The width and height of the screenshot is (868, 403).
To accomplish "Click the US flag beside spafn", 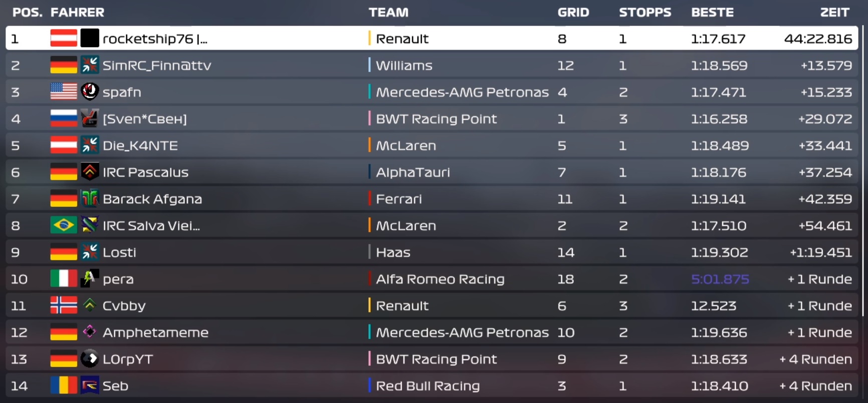I will (x=64, y=92).
